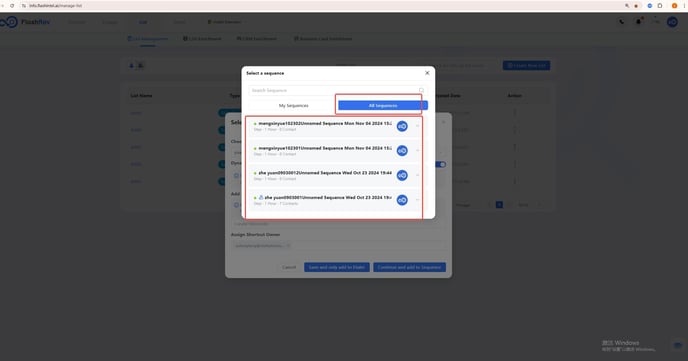Open the Assign Shortcut Owner dropdown
688x361 pixels.
point(338,246)
